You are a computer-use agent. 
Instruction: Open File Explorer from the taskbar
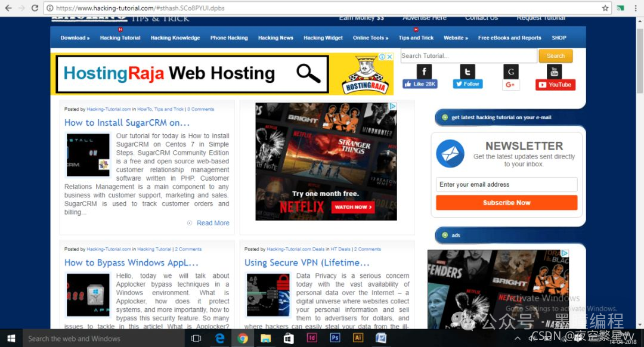pos(266,339)
